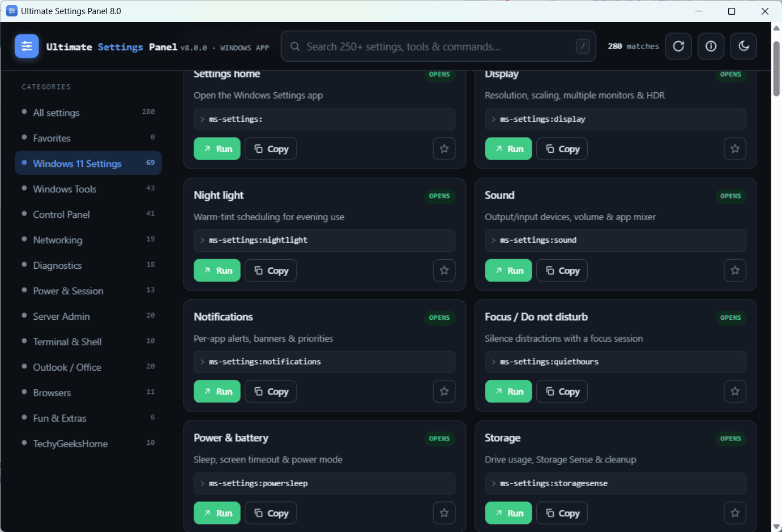Select the Power & Session category
The height and width of the screenshot is (532, 782).
click(88, 291)
